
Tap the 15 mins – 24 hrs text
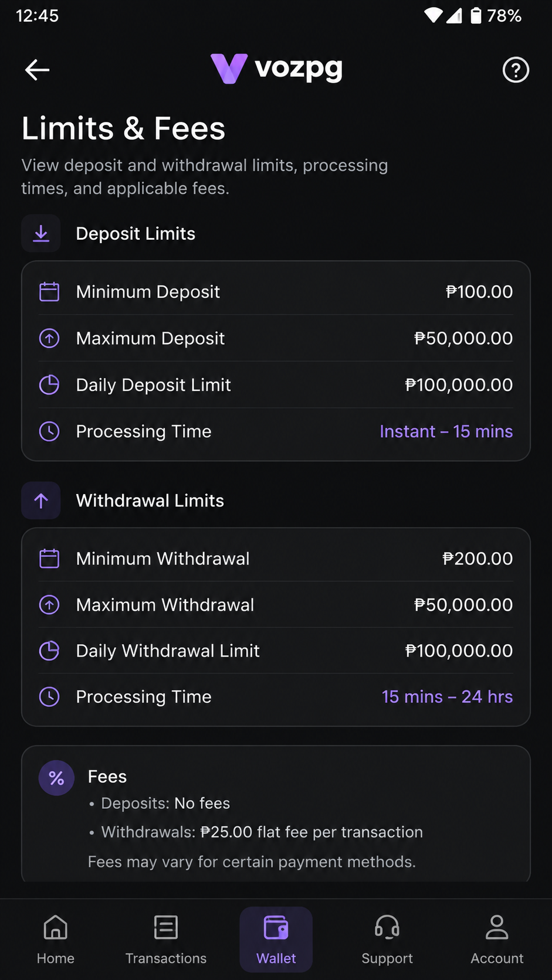point(448,696)
